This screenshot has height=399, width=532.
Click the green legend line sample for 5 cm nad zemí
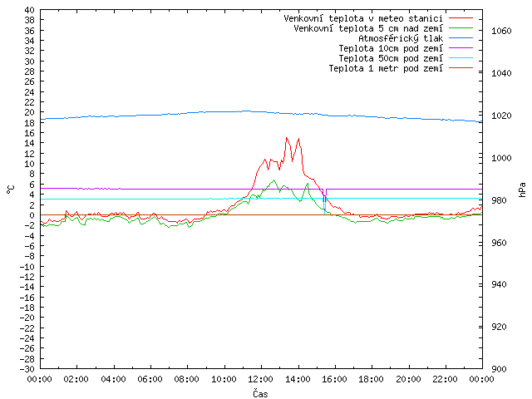[x=461, y=27]
